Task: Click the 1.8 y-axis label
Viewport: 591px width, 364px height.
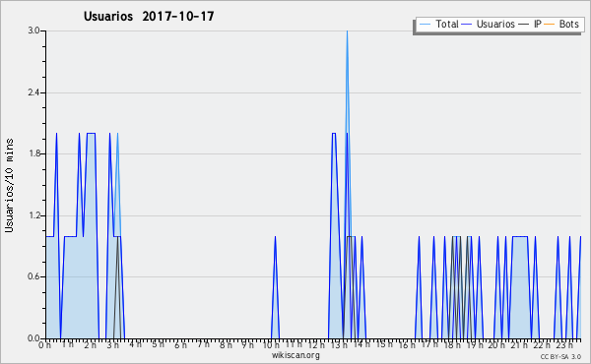Action: (x=34, y=153)
